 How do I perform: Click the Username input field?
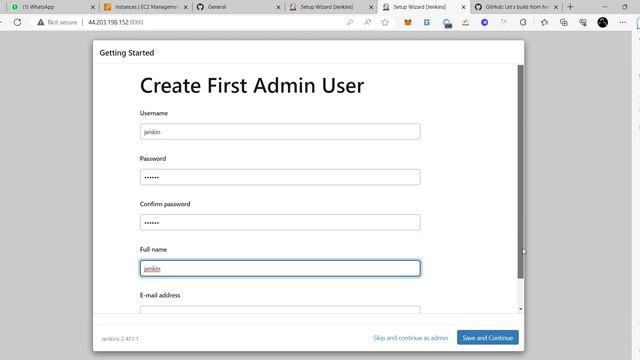(280, 132)
